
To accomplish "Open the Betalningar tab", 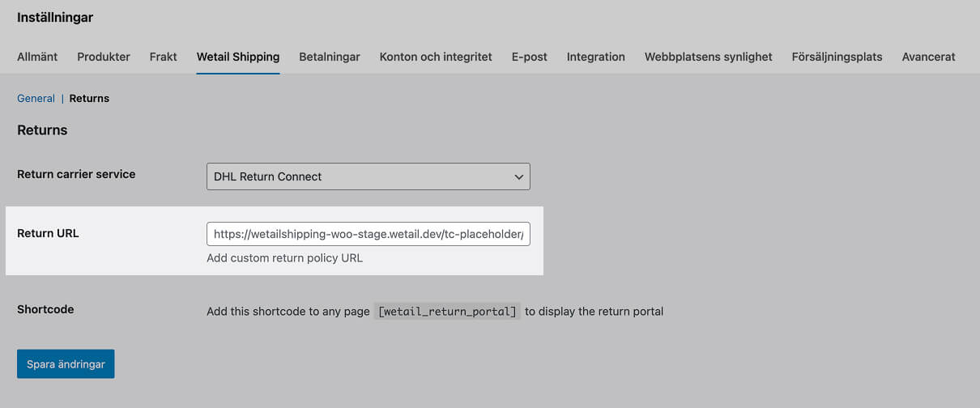I will pyautogui.click(x=329, y=57).
